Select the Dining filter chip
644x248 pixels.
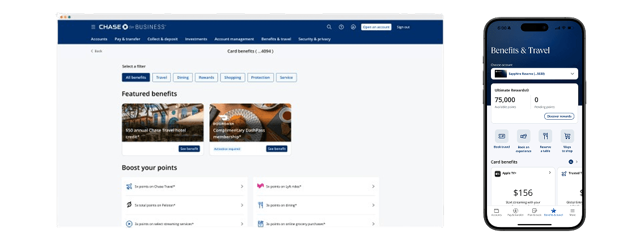pos(183,77)
